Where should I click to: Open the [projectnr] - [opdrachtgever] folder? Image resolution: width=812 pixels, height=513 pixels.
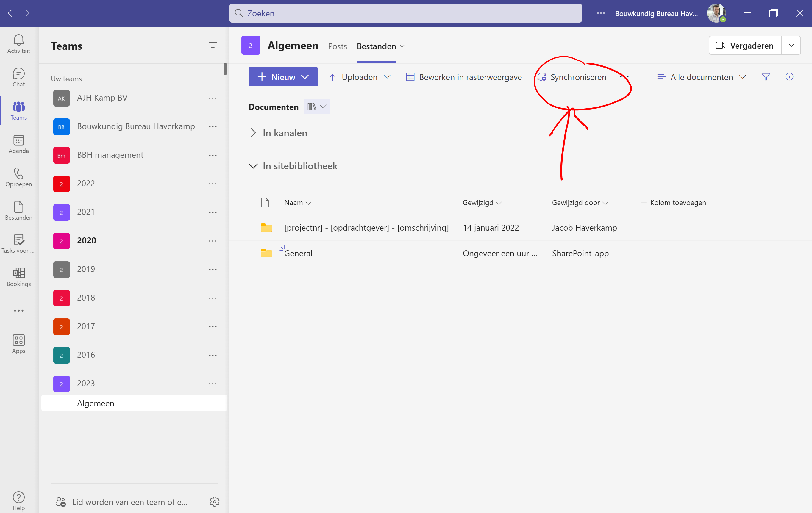coord(366,228)
